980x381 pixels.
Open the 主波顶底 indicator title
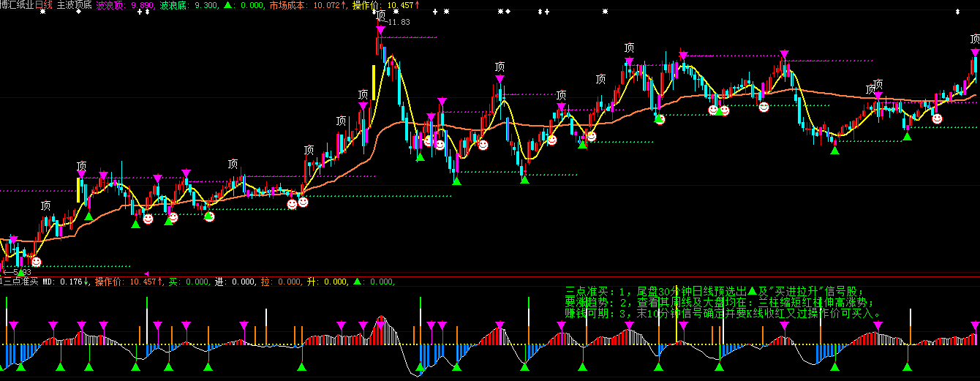click(x=74, y=5)
